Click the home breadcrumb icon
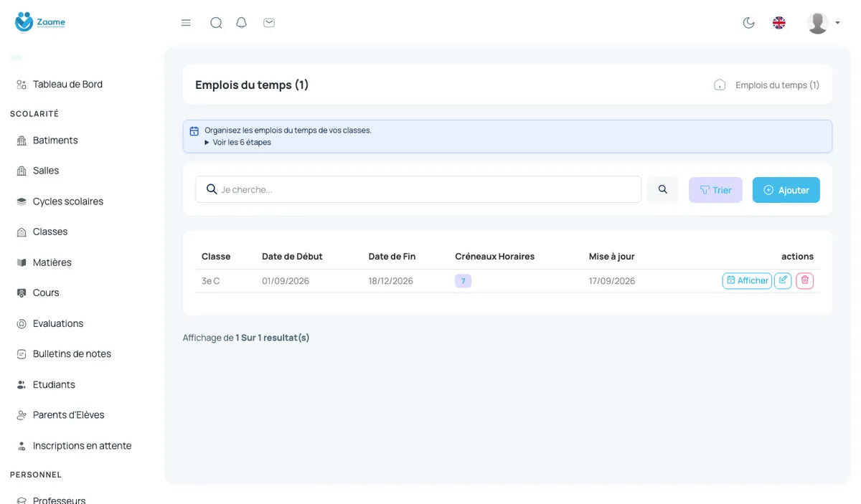Image resolution: width=861 pixels, height=504 pixels. click(x=720, y=85)
